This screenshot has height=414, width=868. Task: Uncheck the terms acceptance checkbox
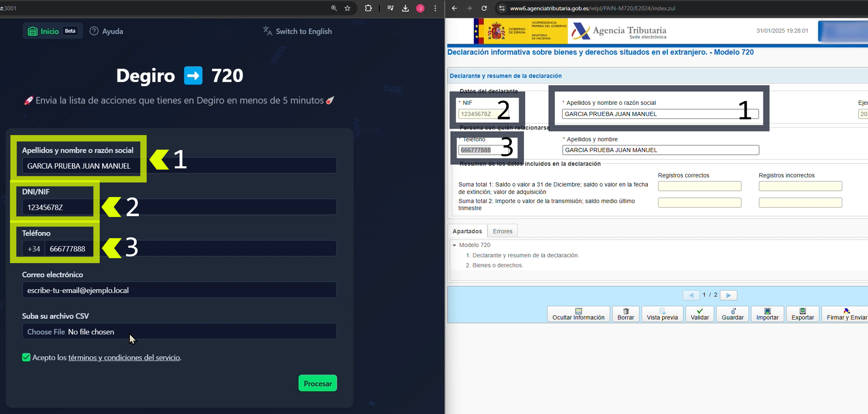point(26,357)
